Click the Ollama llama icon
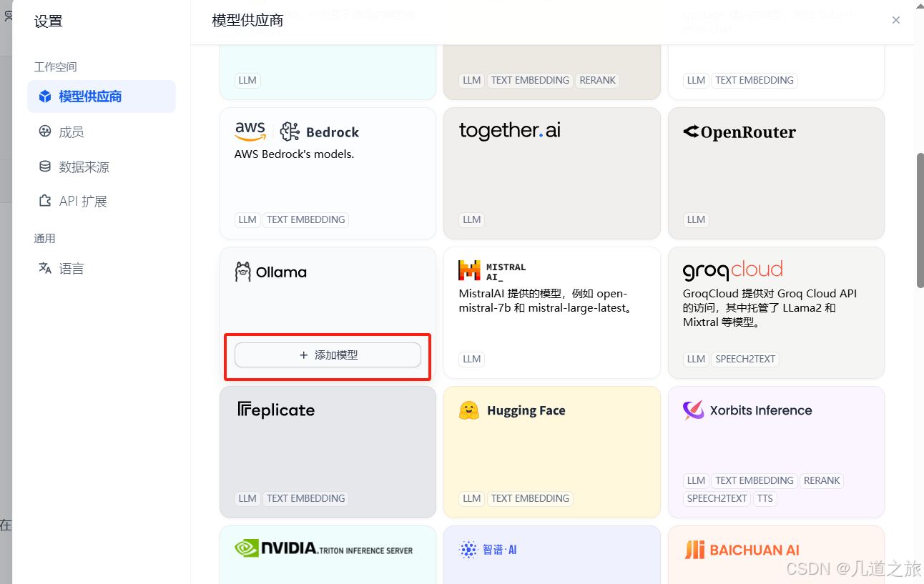The width and height of the screenshot is (924, 584). tap(243, 272)
